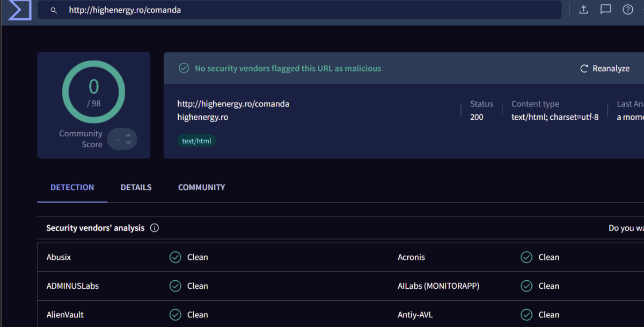Open the upload file icon
Viewport: 644px width, 327px height.
click(584, 10)
